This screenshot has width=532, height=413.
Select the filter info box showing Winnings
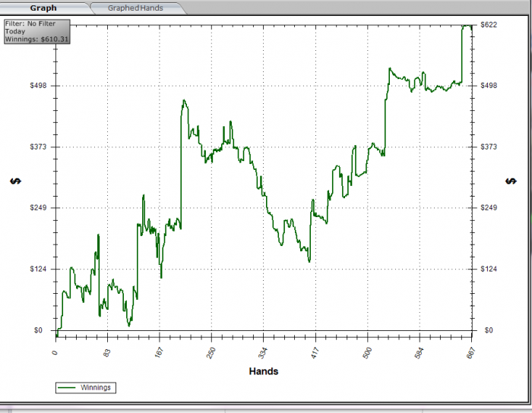click(37, 32)
